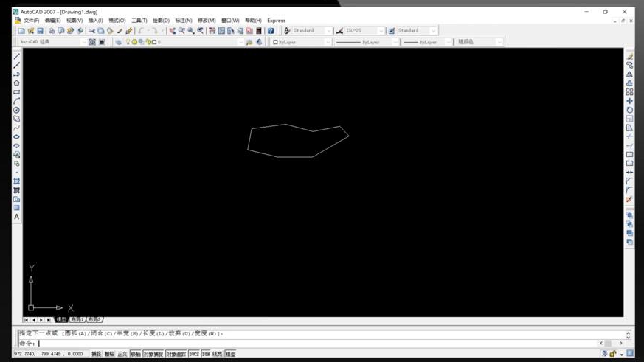Toggle 极轴 polar tracking
The height and width of the screenshot is (362, 644).
136,354
